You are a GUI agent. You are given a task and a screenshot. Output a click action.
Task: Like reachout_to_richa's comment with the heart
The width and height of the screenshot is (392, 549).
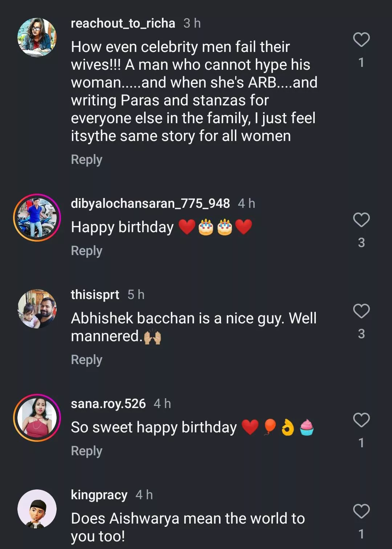click(361, 40)
